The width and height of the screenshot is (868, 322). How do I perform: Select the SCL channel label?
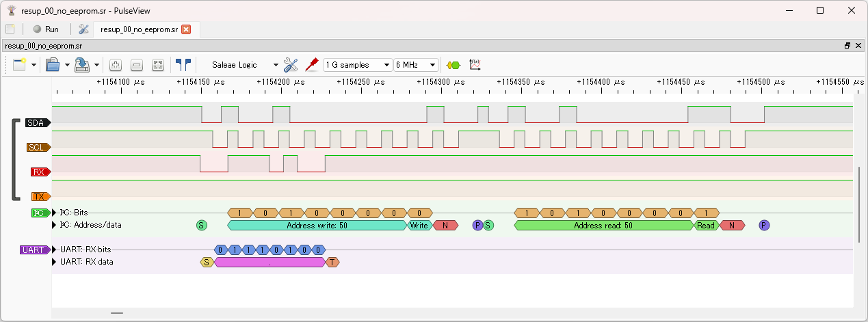[x=39, y=147]
